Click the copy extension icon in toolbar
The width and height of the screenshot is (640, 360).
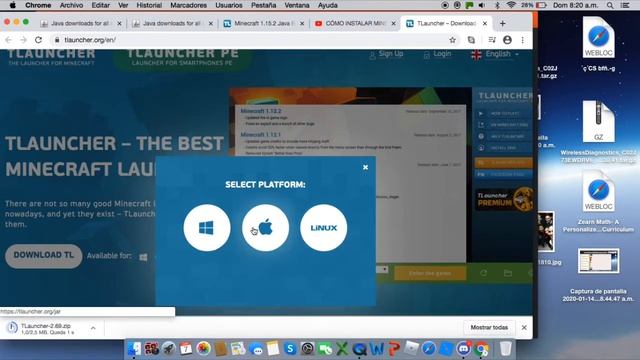[x=471, y=40]
